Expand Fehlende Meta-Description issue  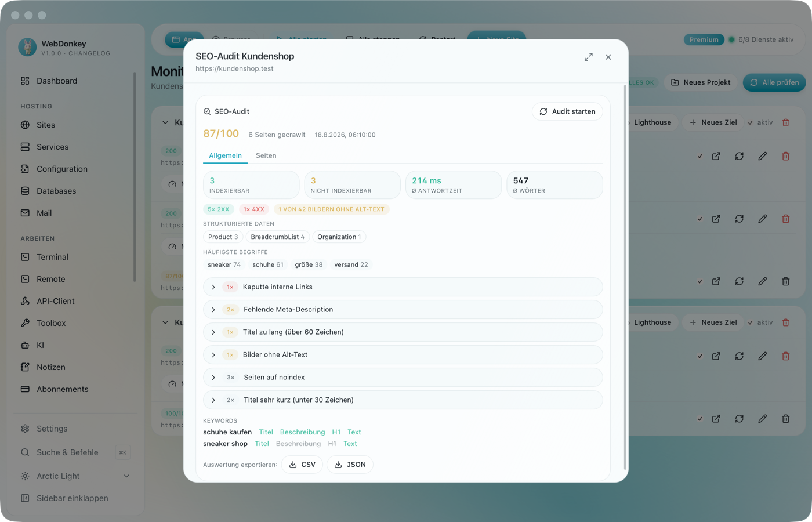(403, 310)
